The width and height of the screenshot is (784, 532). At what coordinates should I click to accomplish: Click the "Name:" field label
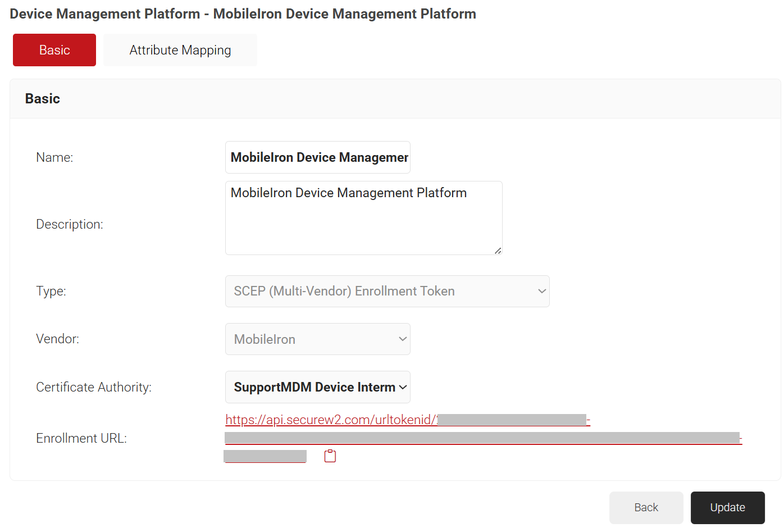[x=54, y=157]
